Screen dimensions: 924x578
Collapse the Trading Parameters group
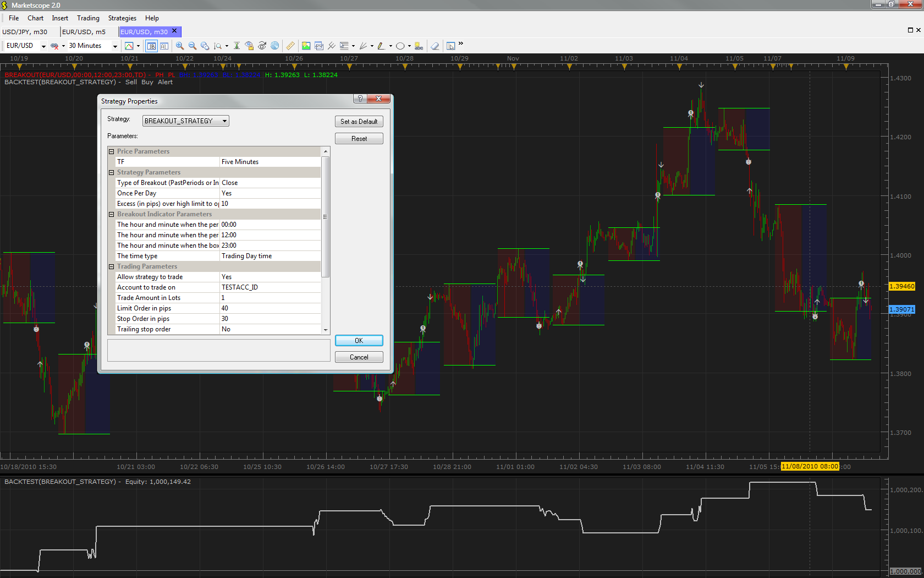tap(111, 266)
